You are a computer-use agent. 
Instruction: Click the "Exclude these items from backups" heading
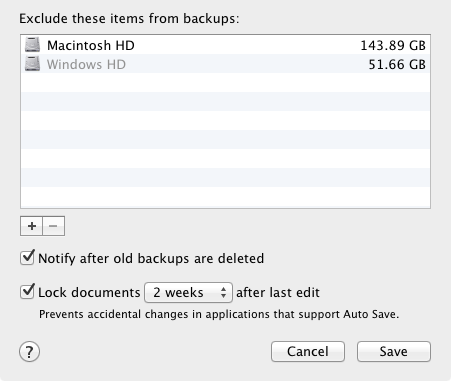[129, 18]
